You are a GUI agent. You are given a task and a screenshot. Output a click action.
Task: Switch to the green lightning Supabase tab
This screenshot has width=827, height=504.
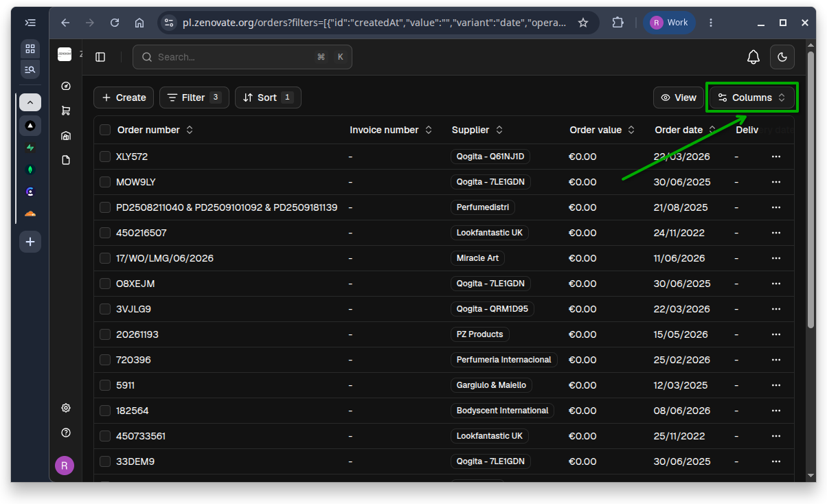click(30, 148)
